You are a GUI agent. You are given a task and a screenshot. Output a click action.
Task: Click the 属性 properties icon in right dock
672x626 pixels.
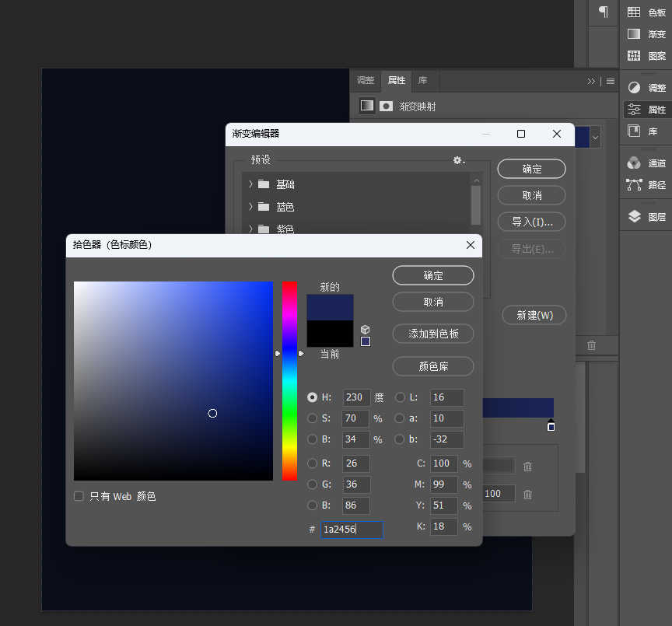coord(634,110)
